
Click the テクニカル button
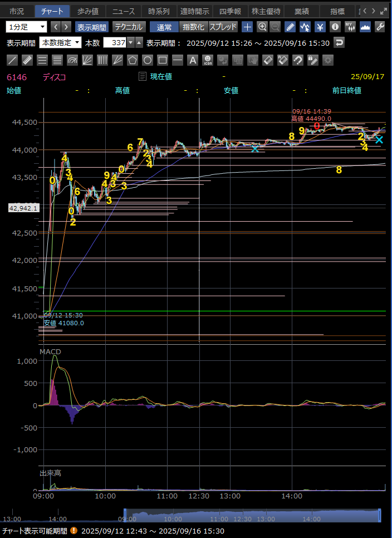(129, 27)
